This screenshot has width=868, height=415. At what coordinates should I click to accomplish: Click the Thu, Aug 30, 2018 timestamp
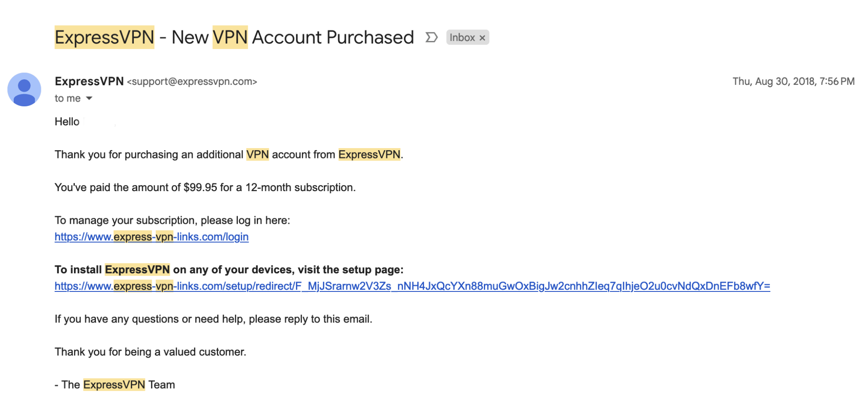tap(793, 81)
